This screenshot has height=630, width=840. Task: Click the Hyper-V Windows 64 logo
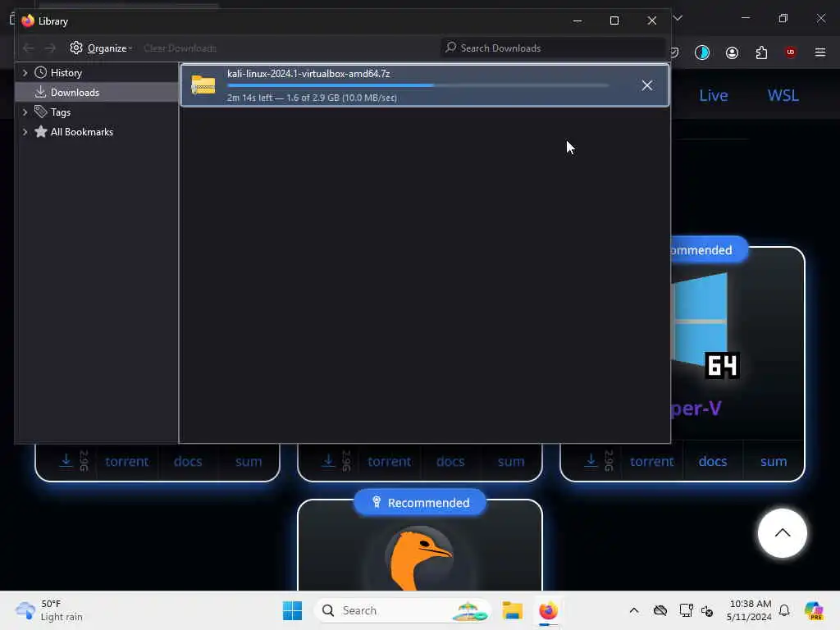point(705,326)
